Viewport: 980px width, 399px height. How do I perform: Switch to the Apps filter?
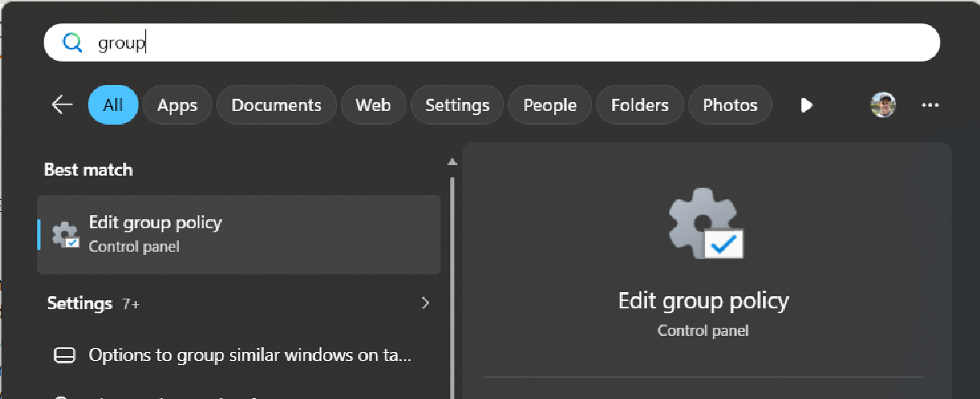pos(177,105)
